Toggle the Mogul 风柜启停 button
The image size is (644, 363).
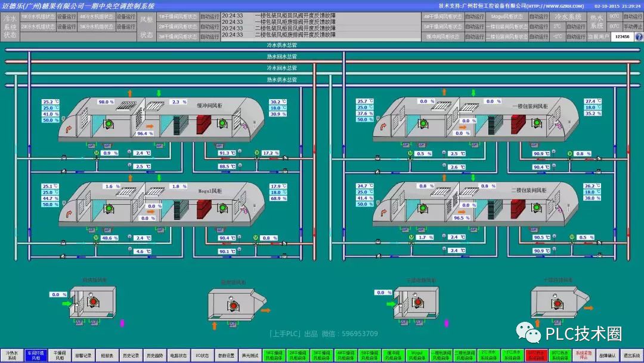coord(416,355)
